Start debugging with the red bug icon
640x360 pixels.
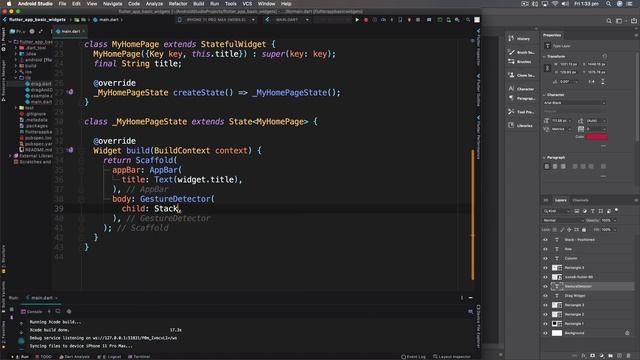point(366,20)
